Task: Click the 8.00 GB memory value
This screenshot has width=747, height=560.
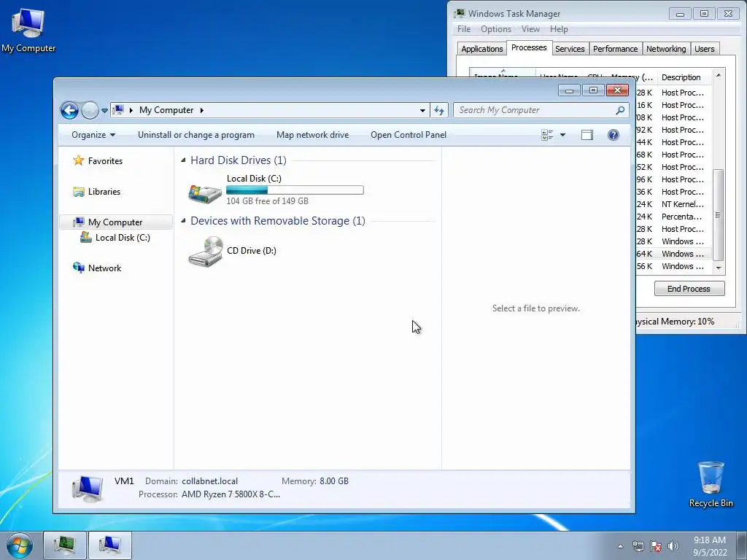Action: [x=334, y=481]
